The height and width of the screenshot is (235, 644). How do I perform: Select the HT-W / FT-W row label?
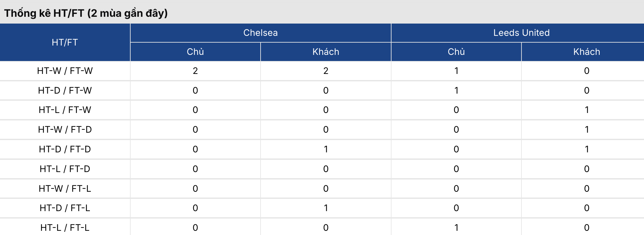point(65,71)
